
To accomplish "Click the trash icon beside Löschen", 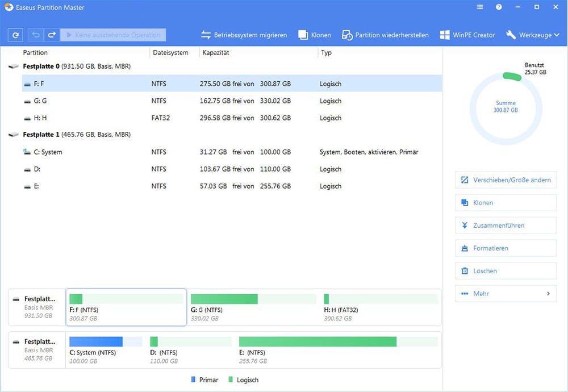I will coord(465,271).
